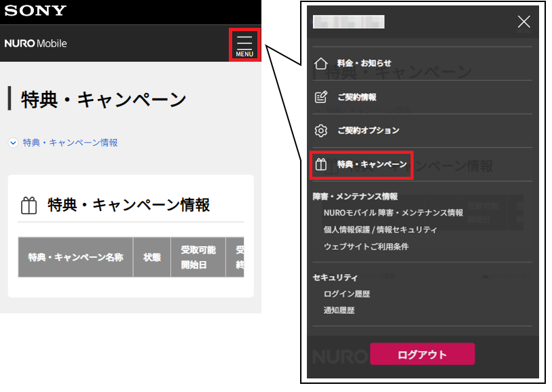
Task: Click the gear icon beside ご契約オプション
Action: point(320,130)
